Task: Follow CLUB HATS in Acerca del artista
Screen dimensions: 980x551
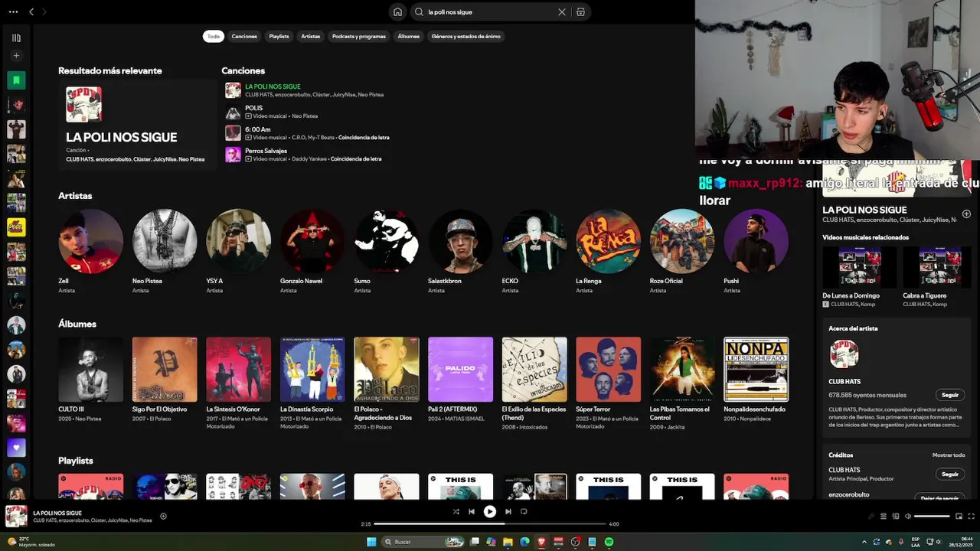Action: click(x=949, y=395)
